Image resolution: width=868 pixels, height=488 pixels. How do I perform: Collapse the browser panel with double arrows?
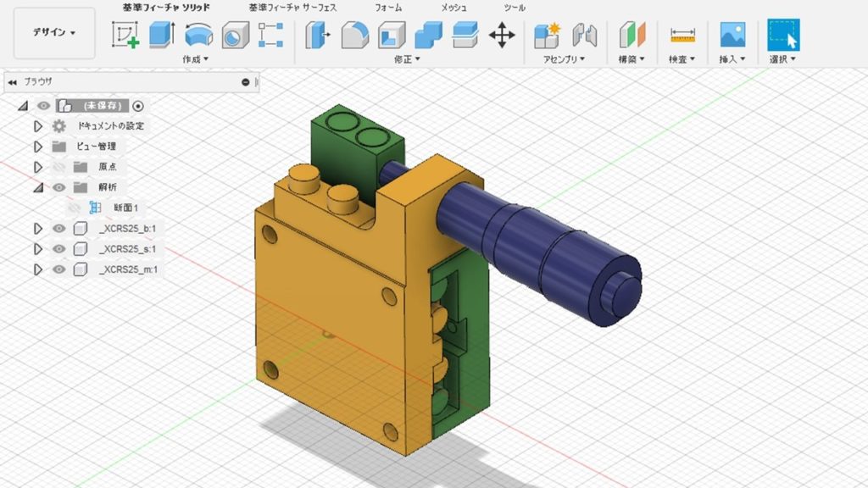click(x=10, y=83)
